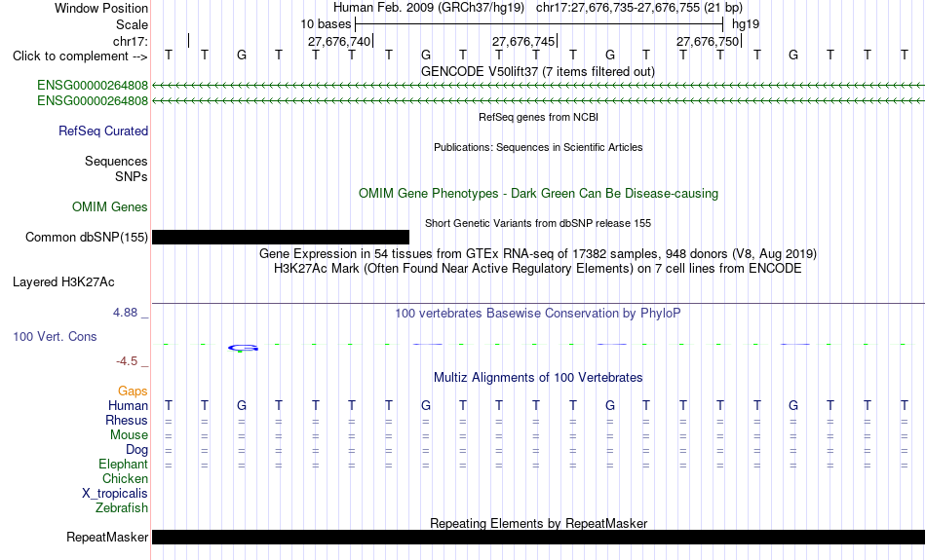Click 'Multiz Alignments of 100 Vertebrates' title
The image size is (926, 560).
click(538, 378)
